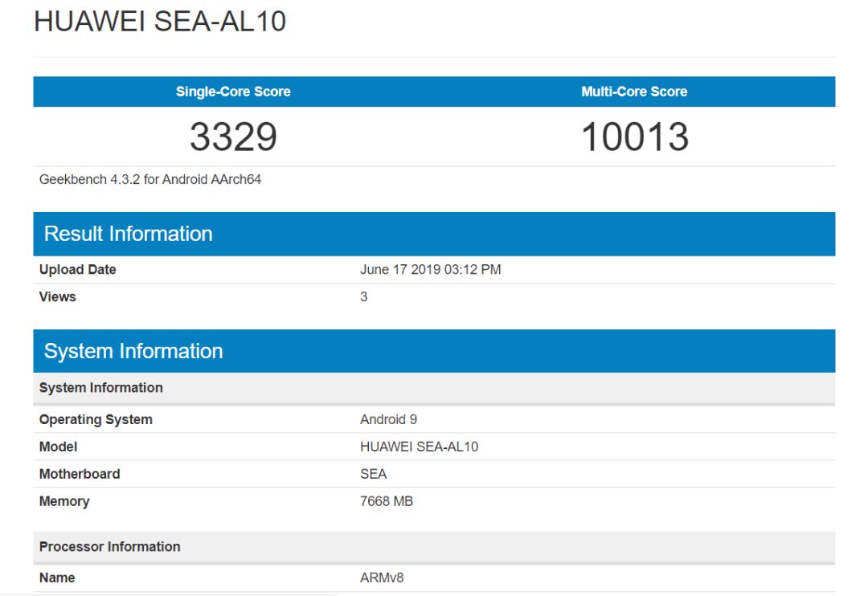Select the Views row label
The height and width of the screenshot is (596, 868).
click(58, 297)
